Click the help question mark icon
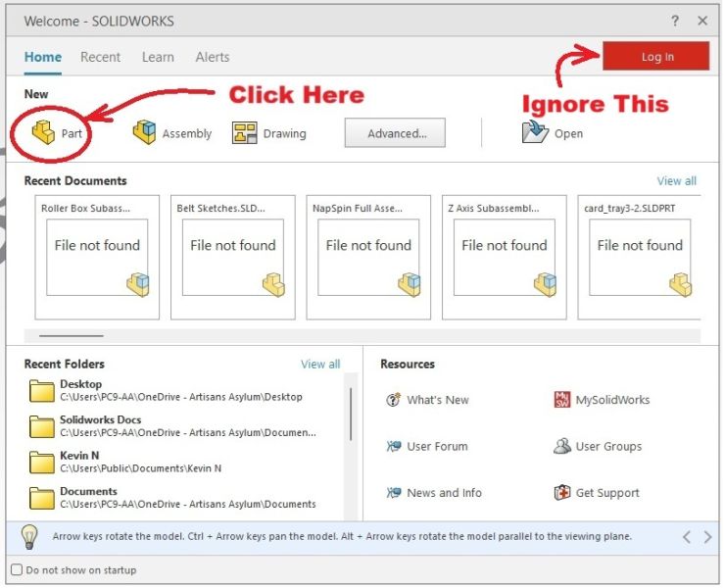 pyautogui.click(x=675, y=21)
